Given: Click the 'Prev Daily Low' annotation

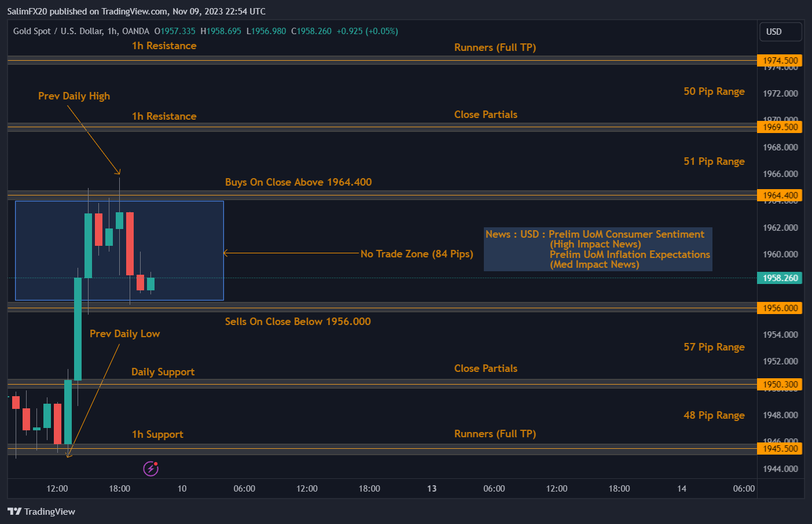Looking at the screenshot, I should pyautogui.click(x=124, y=334).
